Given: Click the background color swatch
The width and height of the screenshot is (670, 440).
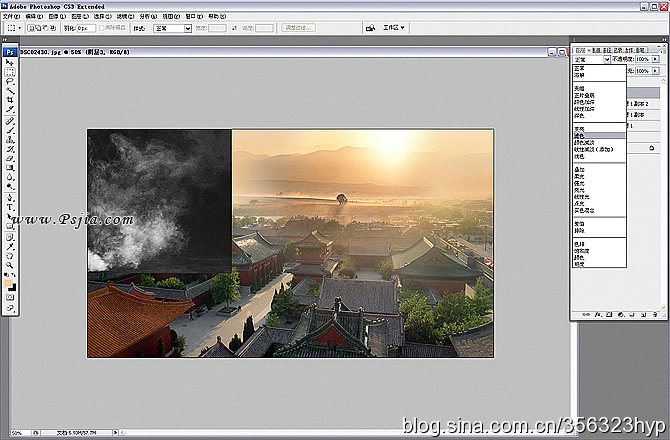Looking at the screenshot, I should [x=13, y=288].
